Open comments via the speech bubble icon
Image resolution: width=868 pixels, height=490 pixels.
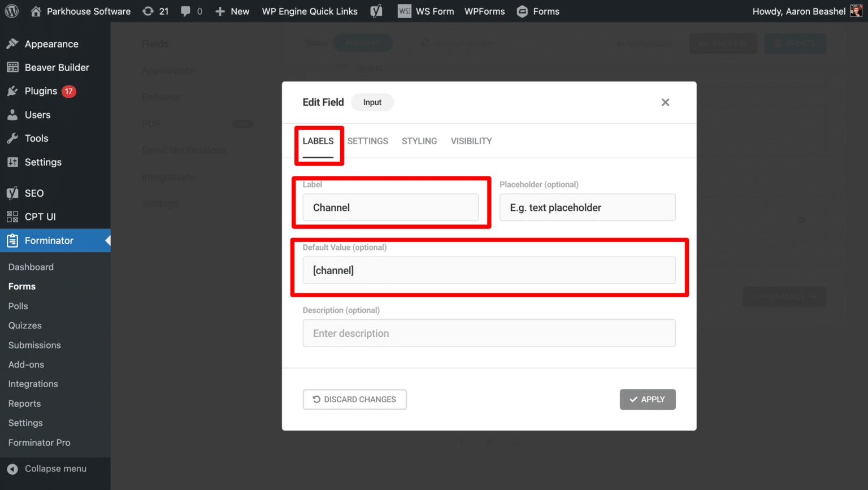click(x=185, y=11)
